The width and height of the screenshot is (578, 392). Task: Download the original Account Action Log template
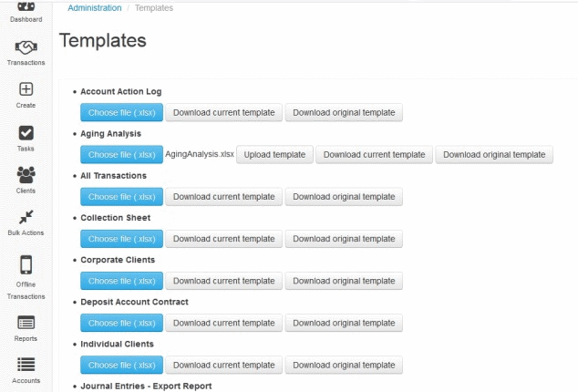[x=344, y=112]
